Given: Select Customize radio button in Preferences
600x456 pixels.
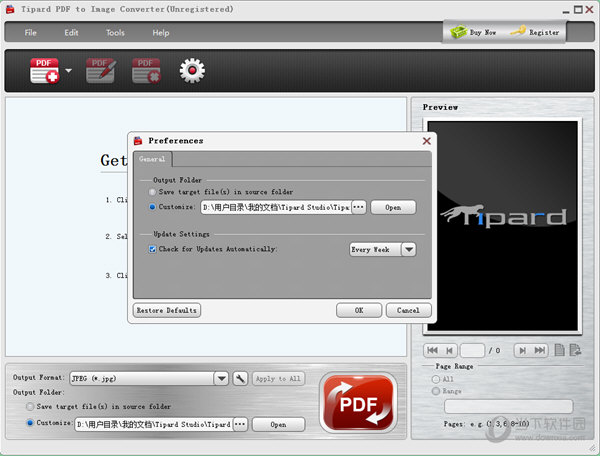Looking at the screenshot, I should (152, 207).
